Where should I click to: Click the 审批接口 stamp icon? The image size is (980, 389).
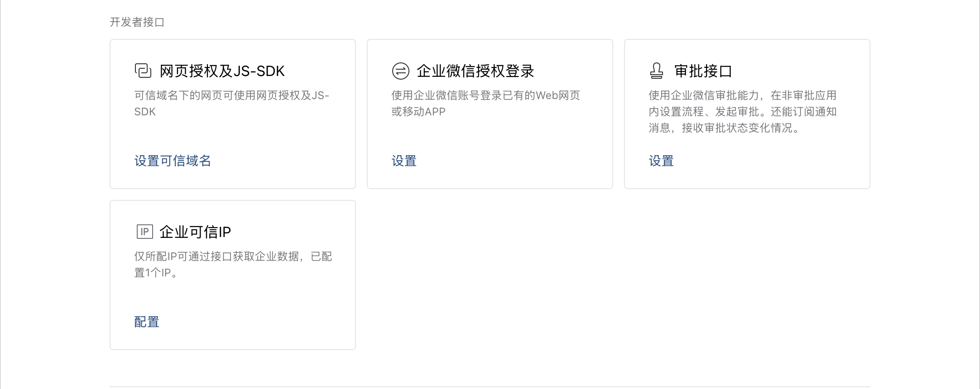coord(657,71)
